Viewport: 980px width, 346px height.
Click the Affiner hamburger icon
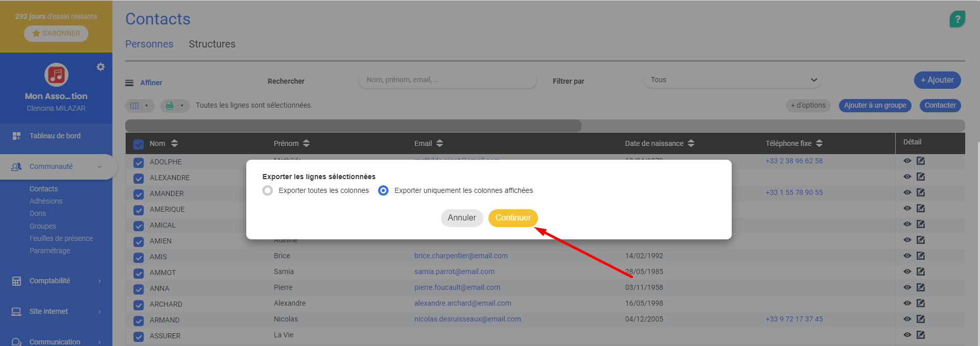click(x=129, y=83)
